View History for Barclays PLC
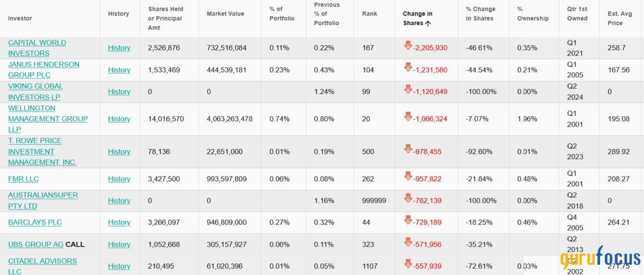The image size is (644, 275). pyautogui.click(x=119, y=222)
